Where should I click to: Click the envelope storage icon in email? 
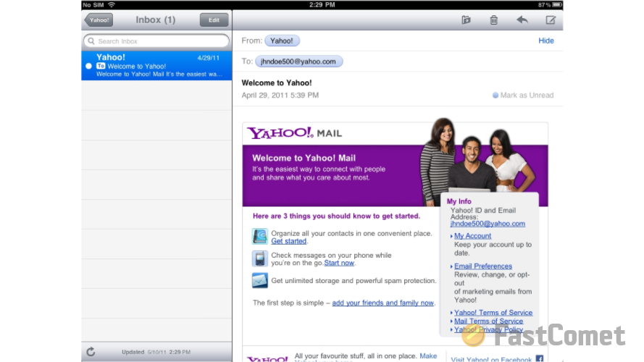tap(259, 281)
